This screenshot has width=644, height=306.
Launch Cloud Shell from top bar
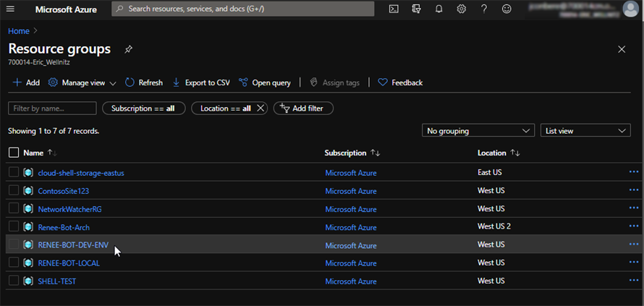click(394, 9)
